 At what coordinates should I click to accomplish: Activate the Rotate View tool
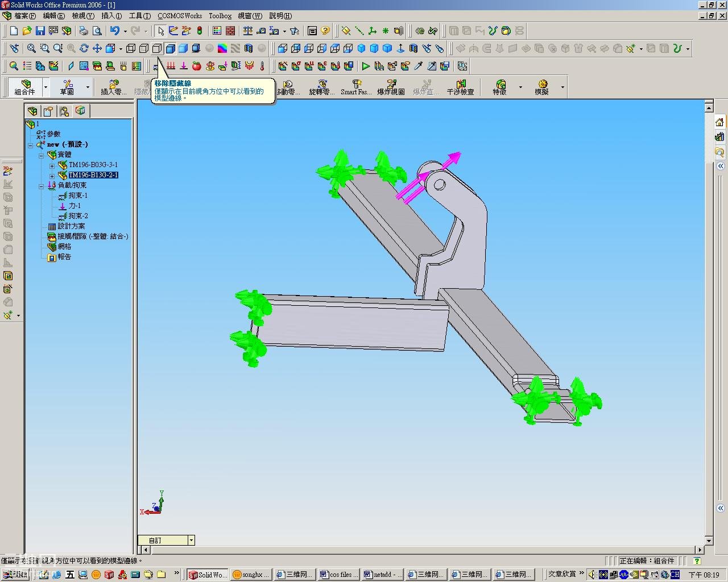point(84,48)
